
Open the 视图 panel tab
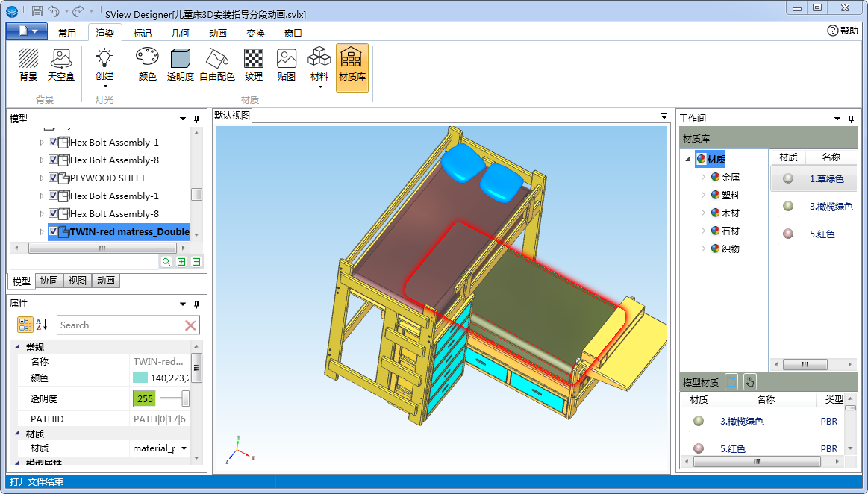(x=77, y=281)
